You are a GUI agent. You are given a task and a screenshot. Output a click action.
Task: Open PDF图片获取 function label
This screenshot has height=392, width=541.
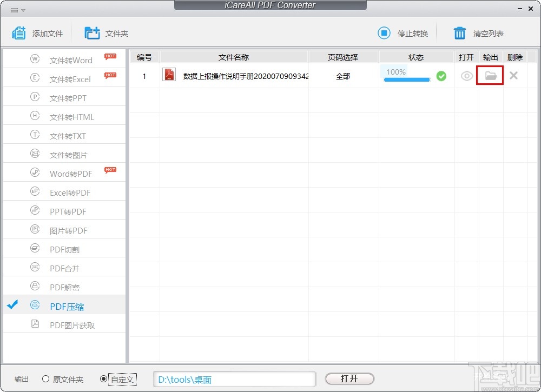(x=72, y=325)
